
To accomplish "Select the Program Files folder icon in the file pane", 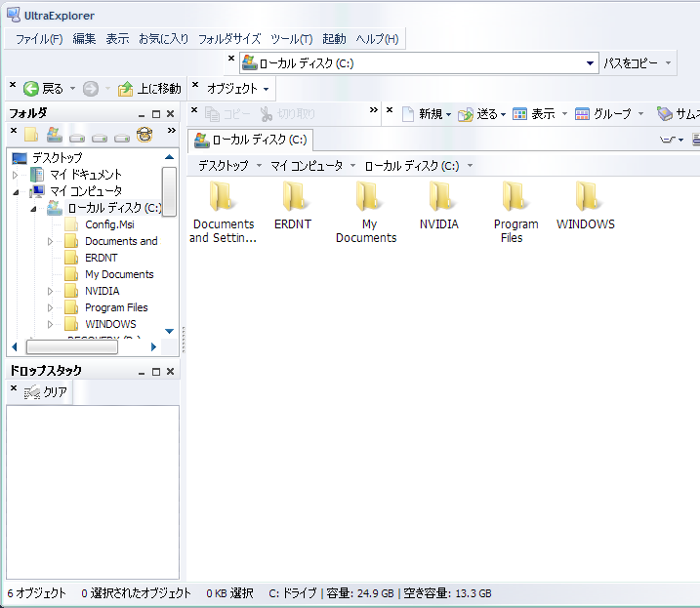I will click(x=514, y=196).
